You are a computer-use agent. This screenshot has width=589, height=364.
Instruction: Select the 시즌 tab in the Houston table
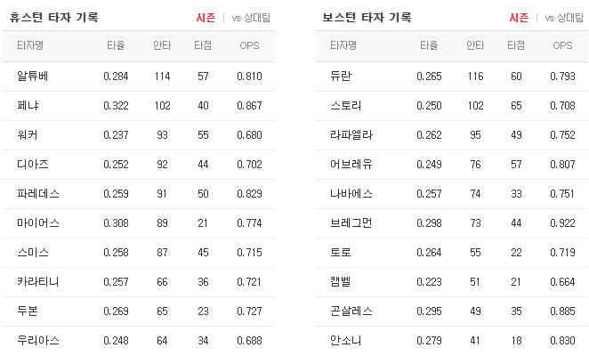[x=206, y=18]
